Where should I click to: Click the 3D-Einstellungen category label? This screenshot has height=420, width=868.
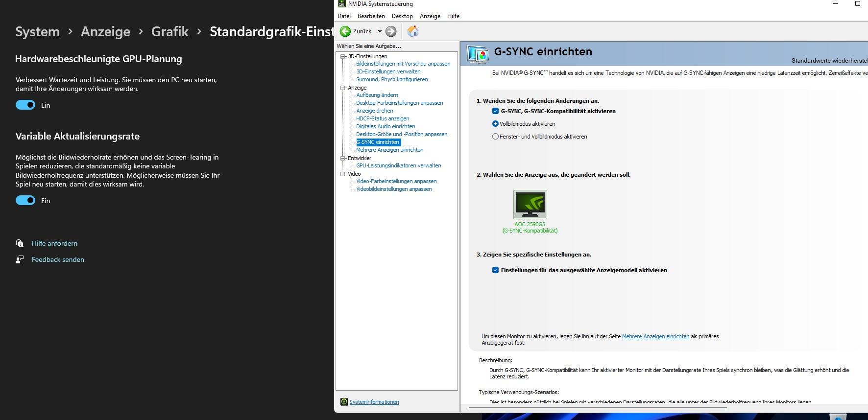(367, 56)
